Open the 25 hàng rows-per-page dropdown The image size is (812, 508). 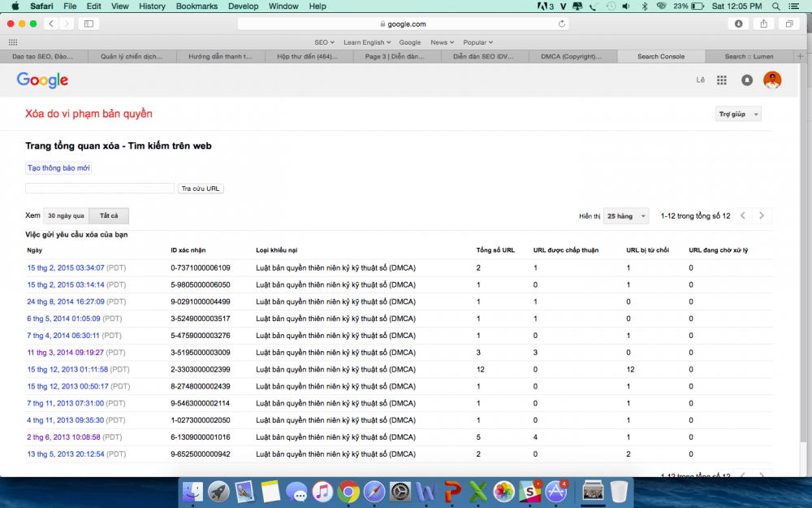(626, 216)
